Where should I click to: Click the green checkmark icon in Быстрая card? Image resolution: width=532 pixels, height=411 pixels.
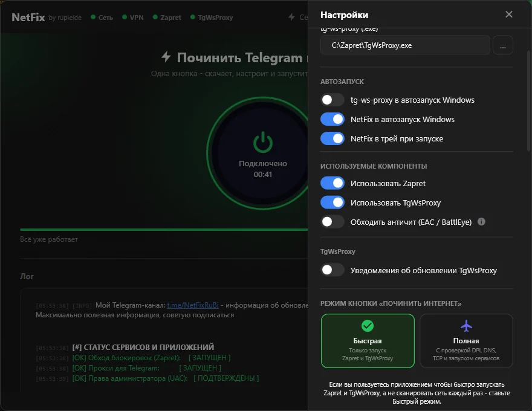(368, 326)
